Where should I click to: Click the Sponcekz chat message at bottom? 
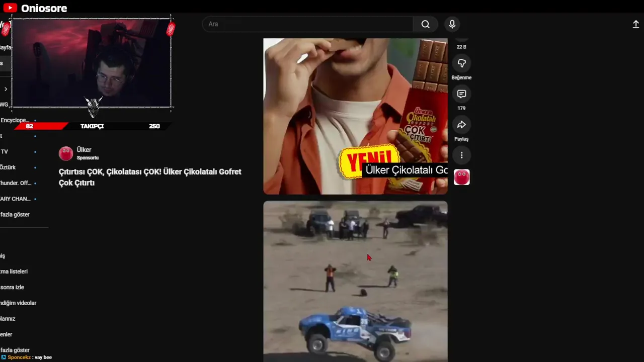point(26,357)
